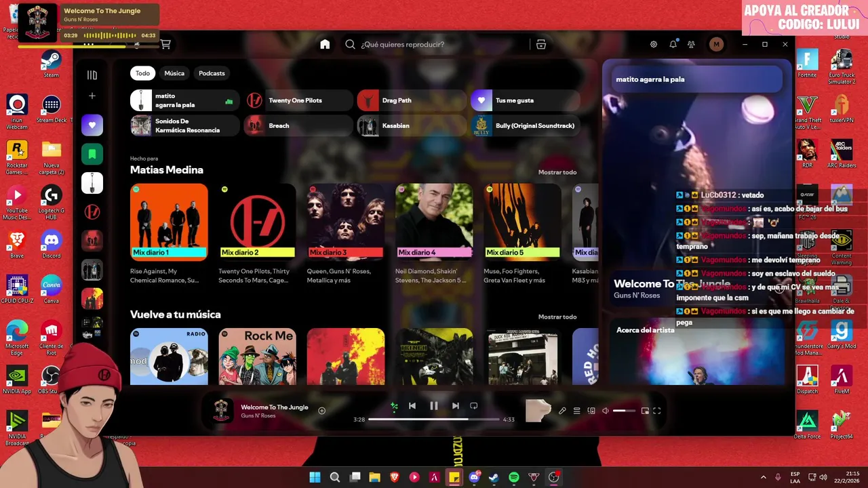Skip to the next track

tap(456, 406)
